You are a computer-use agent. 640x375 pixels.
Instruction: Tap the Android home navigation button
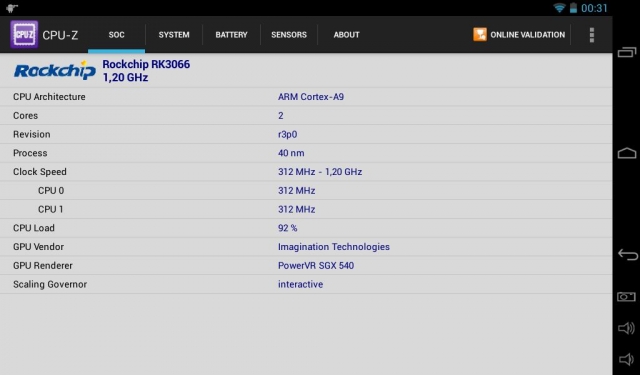click(627, 153)
